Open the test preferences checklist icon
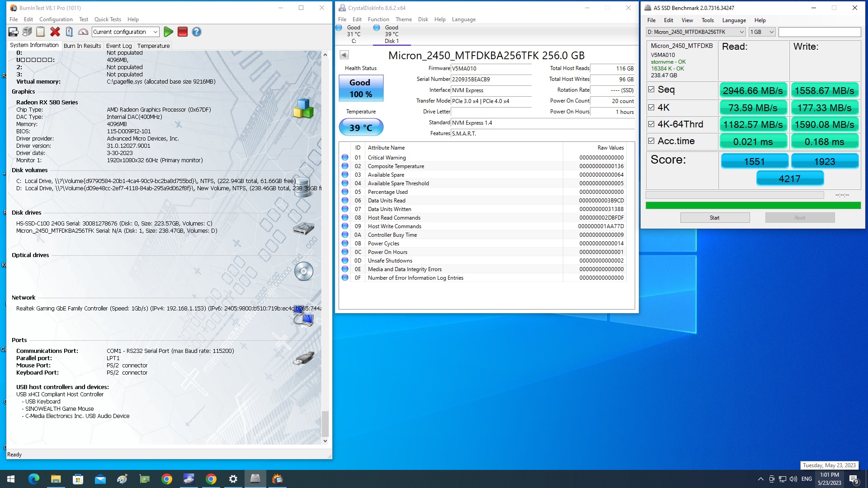This screenshot has height=488, width=868. [69, 32]
